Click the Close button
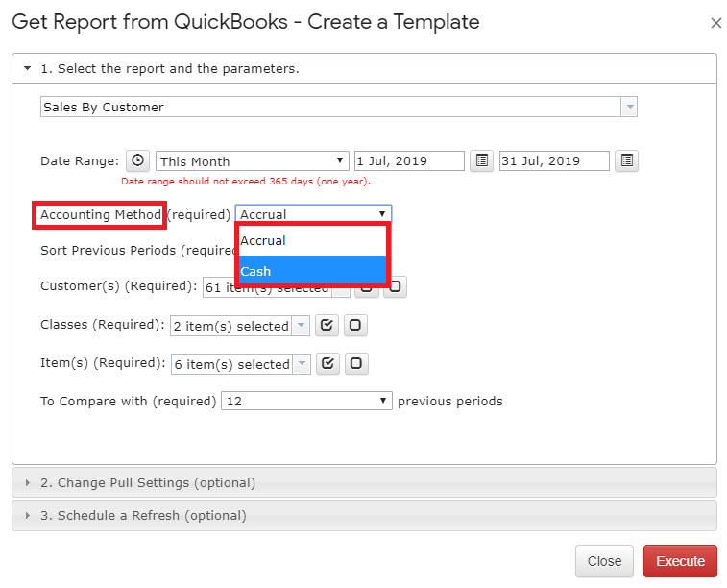This screenshot has width=727, height=588. tap(604, 561)
